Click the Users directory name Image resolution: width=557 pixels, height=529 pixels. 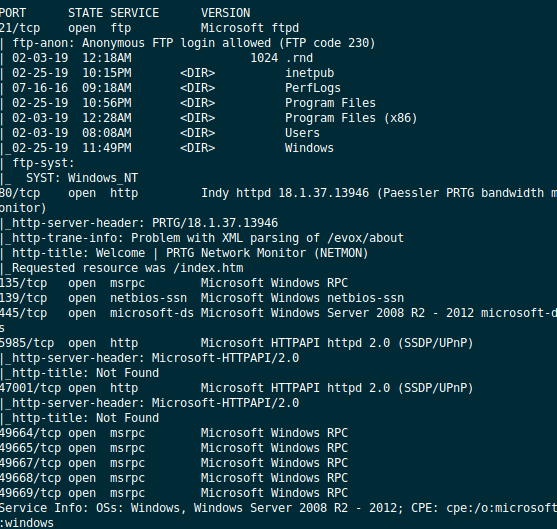coord(302,133)
